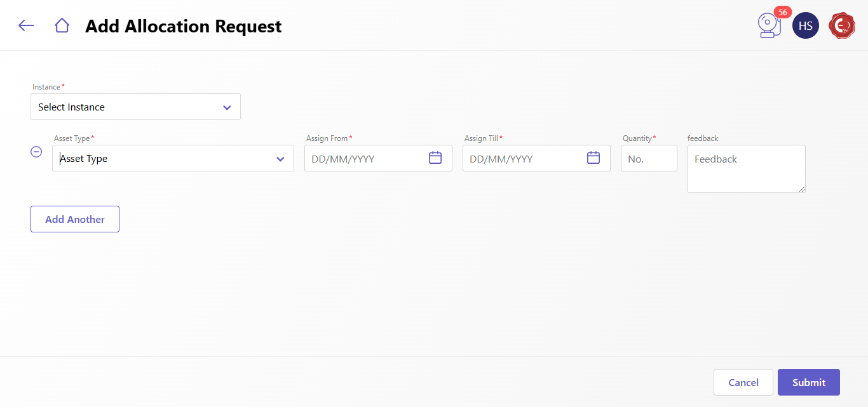Click inside the Feedback text area
The width and height of the screenshot is (868, 407).
click(745, 168)
